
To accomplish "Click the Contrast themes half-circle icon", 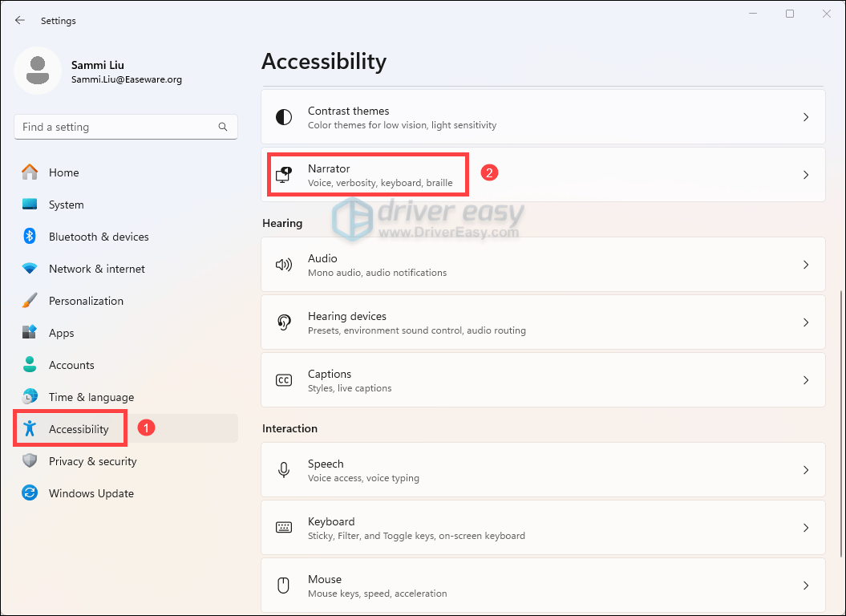I will [x=284, y=117].
